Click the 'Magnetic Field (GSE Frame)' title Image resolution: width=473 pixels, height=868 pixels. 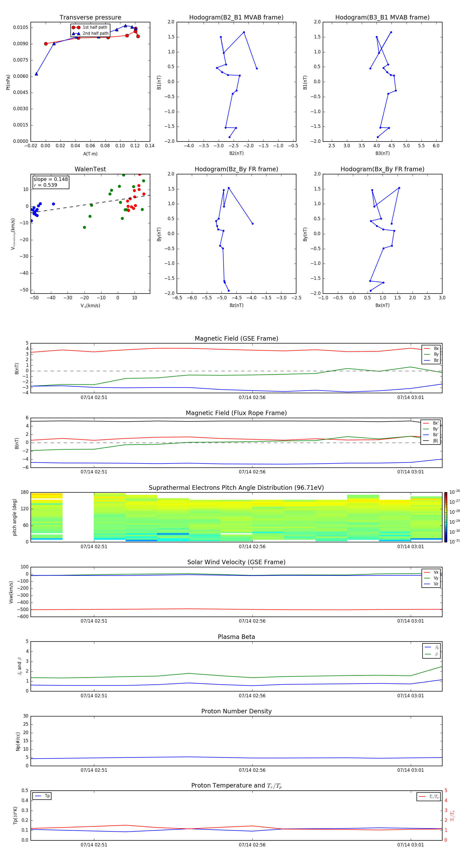point(236,339)
